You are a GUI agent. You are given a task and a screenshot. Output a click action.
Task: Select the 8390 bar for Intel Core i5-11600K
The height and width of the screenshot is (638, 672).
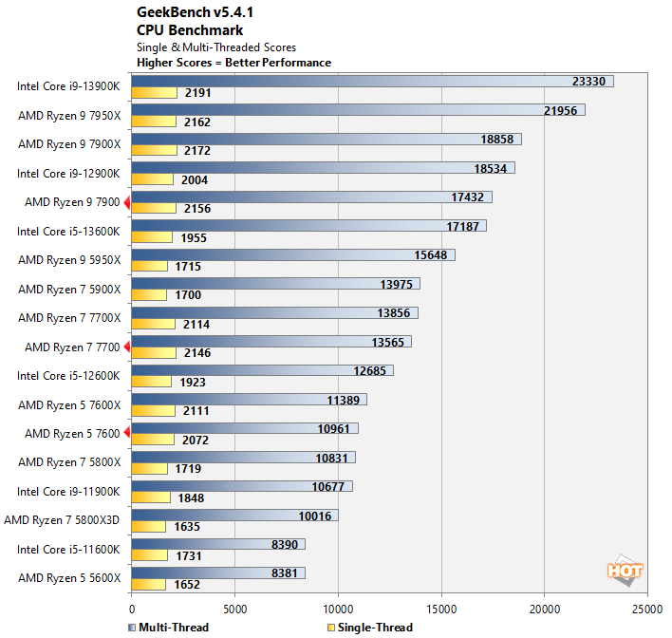(x=218, y=544)
